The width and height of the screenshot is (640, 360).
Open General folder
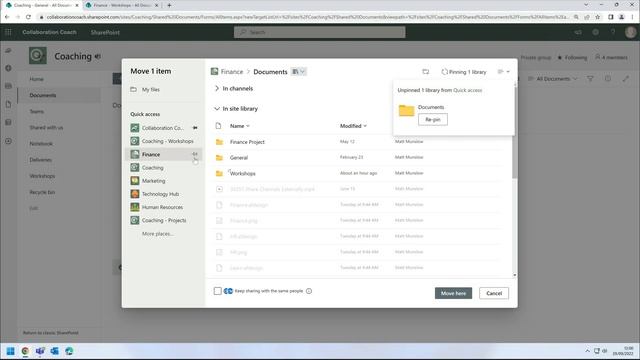239,158
